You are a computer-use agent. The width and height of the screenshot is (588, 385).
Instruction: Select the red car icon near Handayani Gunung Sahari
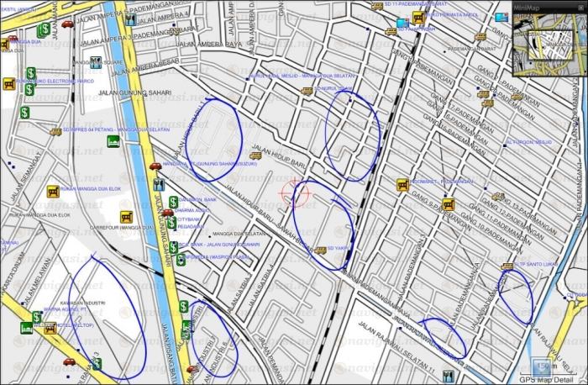pyautogui.click(x=155, y=166)
